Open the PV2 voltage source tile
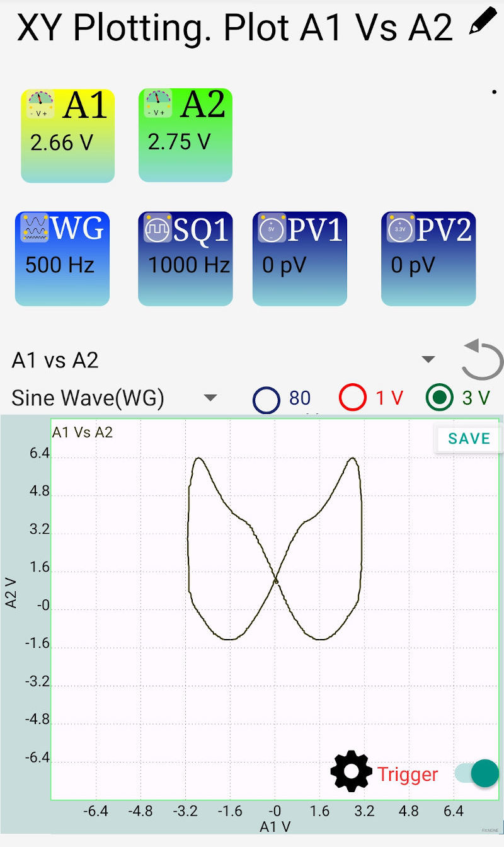This screenshot has width=504, height=847. pos(428,258)
